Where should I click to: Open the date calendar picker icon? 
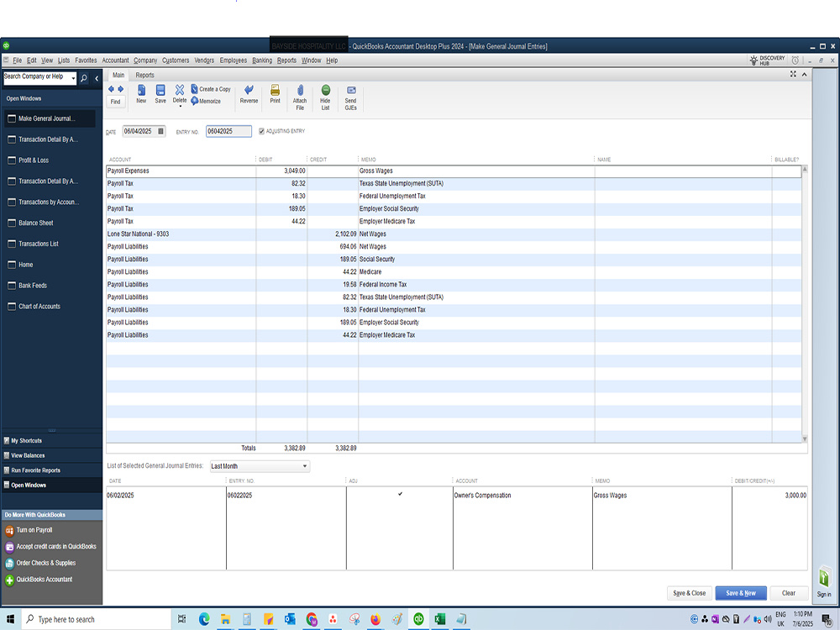point(160,131)
